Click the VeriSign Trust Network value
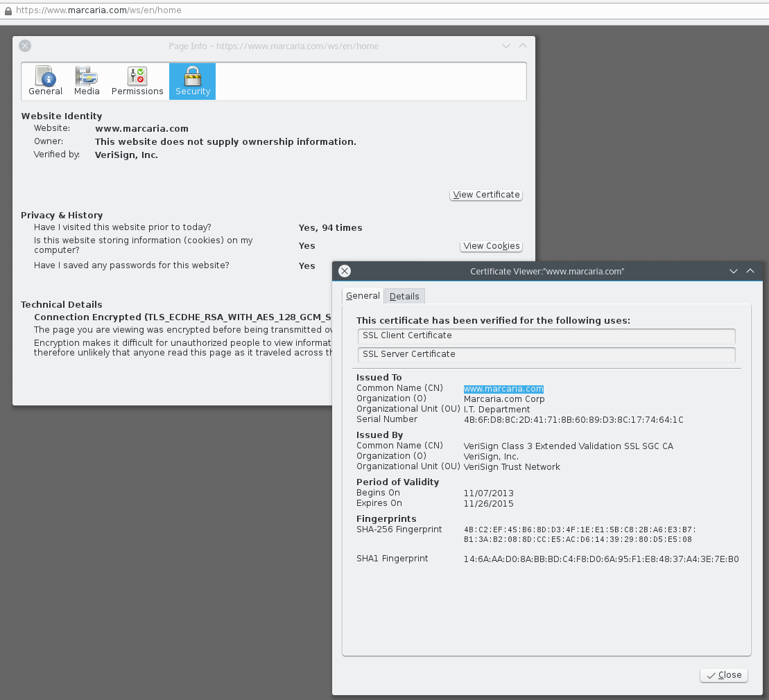769x700 pixels. click(512, 466)
